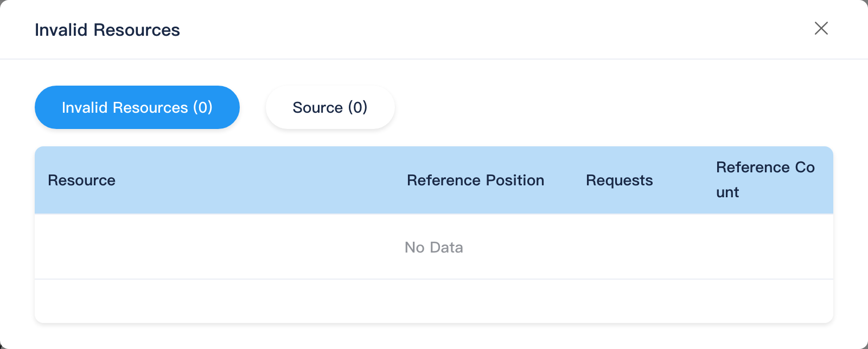
Task: Activate the blue Invalid Resources pill button
Action: pos(137,107)
